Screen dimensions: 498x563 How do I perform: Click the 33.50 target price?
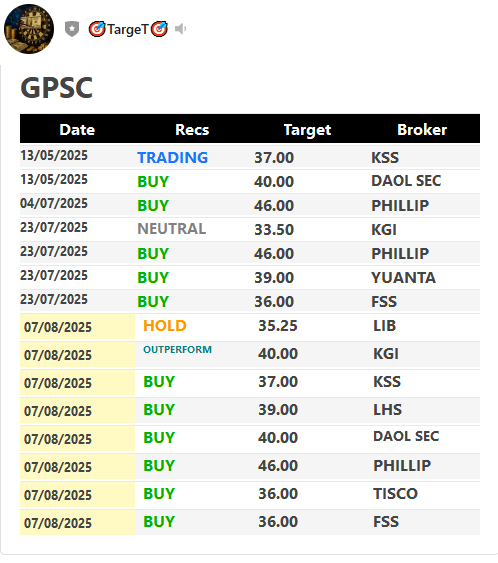pyautogui.click(x=274, y=230)
